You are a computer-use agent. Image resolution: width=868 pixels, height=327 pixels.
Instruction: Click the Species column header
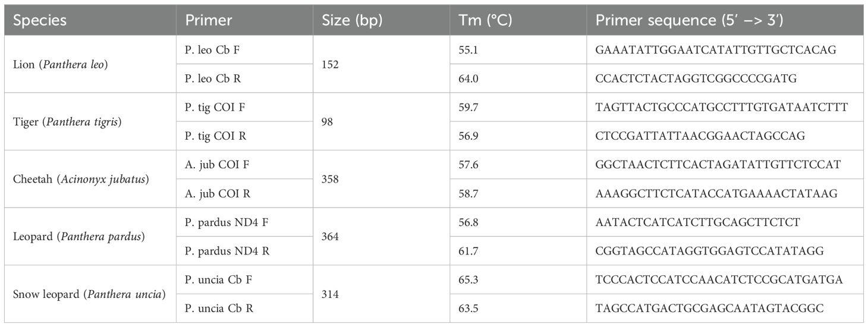click(40, 20)
